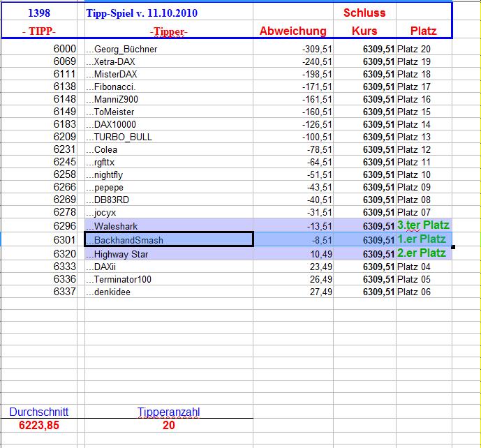
Task: Click the DAX10000 name cell
Action: click(x=169, y=124)
